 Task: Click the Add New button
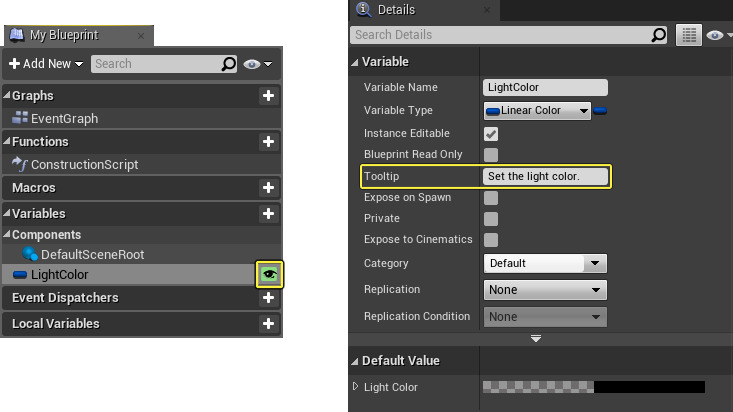(46, 64)
